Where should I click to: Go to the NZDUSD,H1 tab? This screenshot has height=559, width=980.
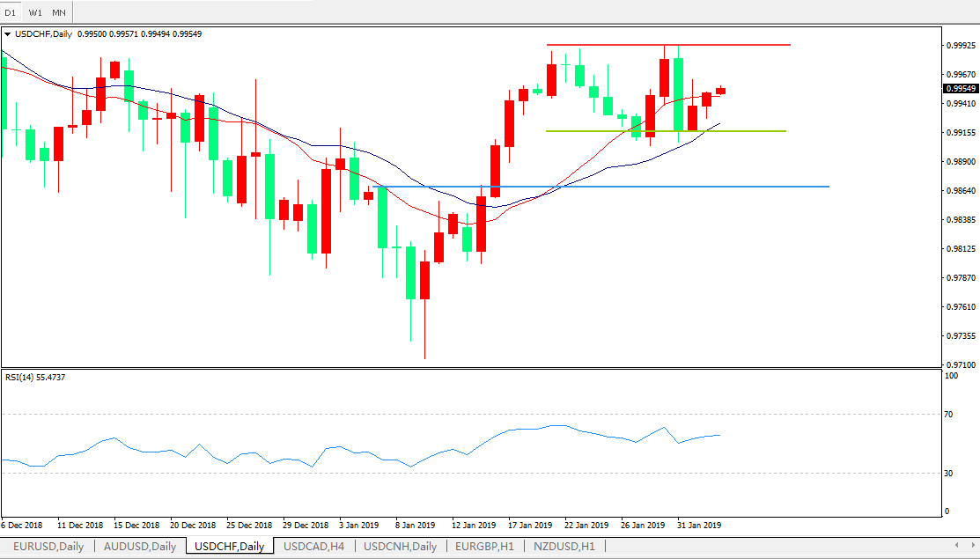click(564, 547)
